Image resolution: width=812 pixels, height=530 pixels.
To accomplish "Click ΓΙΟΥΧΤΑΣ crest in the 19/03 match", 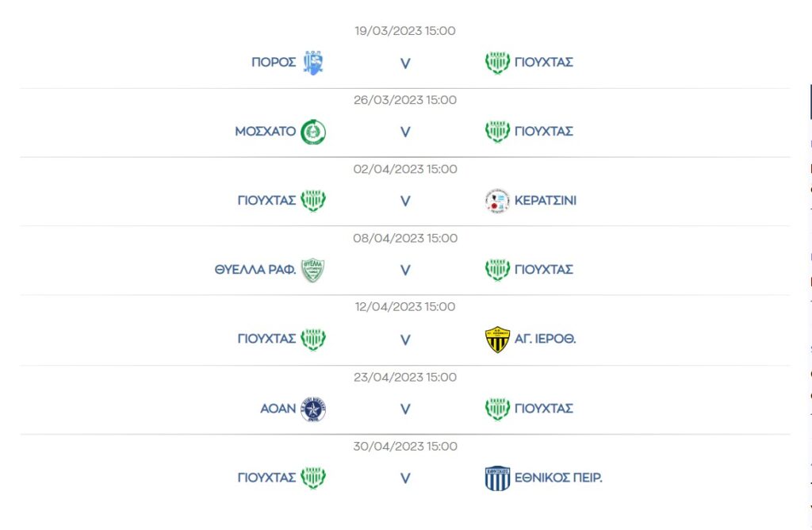I will [497, 63].
